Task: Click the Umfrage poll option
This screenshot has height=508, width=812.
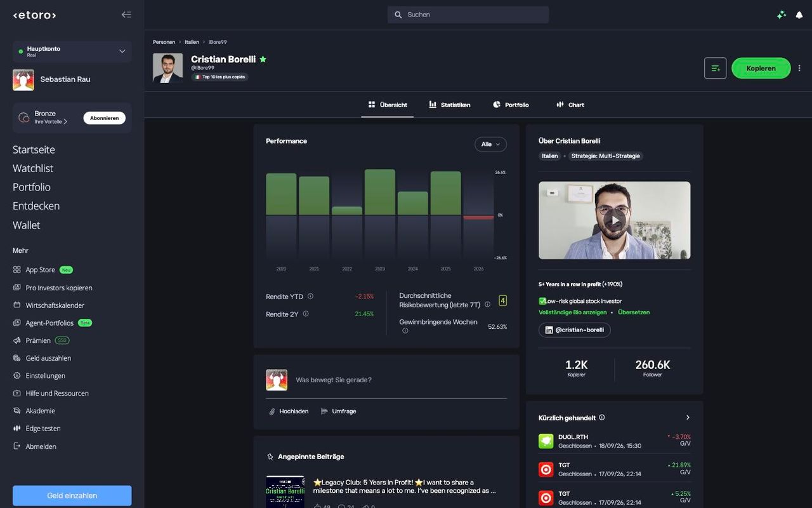Action: click(x=338, y=411)
